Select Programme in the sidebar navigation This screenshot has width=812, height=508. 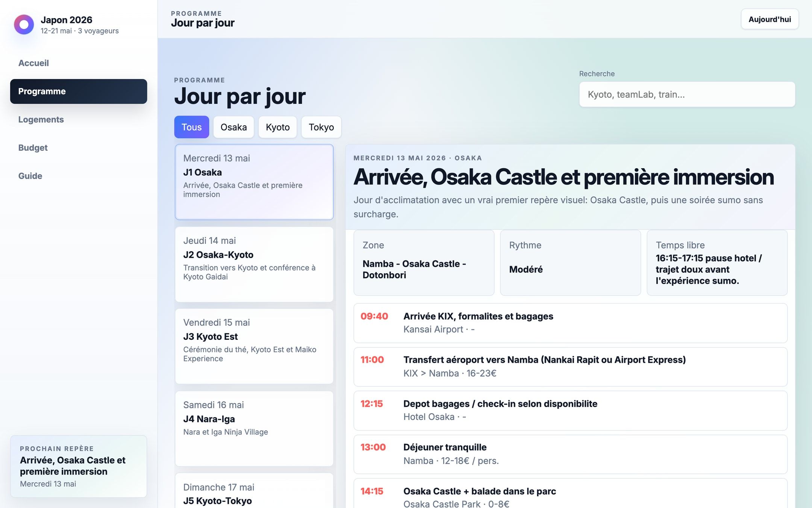pos(79,91)
